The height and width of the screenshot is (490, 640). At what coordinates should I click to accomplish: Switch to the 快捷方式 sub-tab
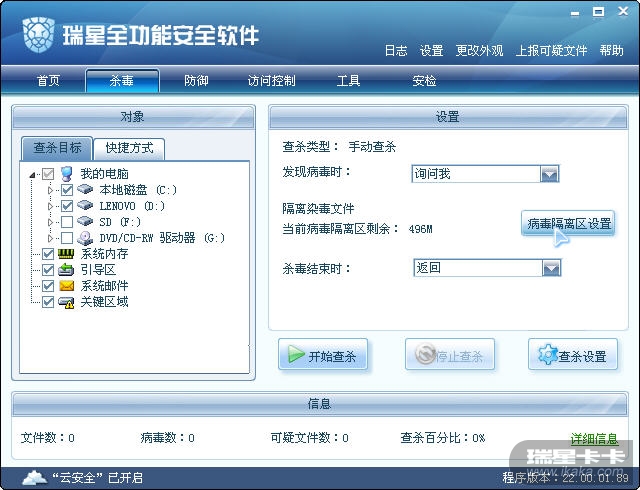129,148
